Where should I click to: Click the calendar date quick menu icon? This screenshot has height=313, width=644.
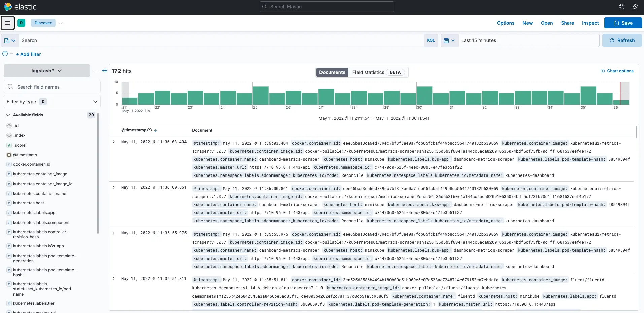pos(449,40)
